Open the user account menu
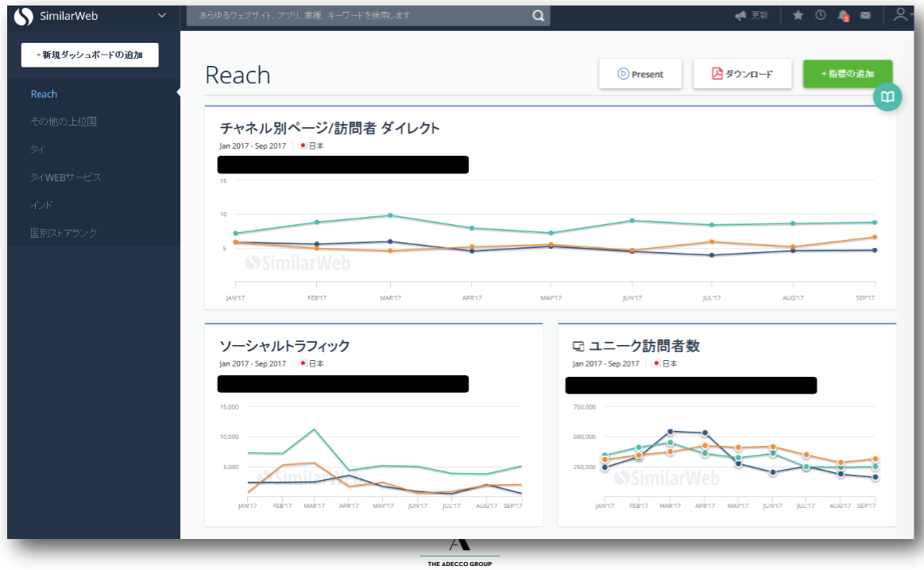Image resolution: width=924 pixels, height=570 pixels. (902, 15)
